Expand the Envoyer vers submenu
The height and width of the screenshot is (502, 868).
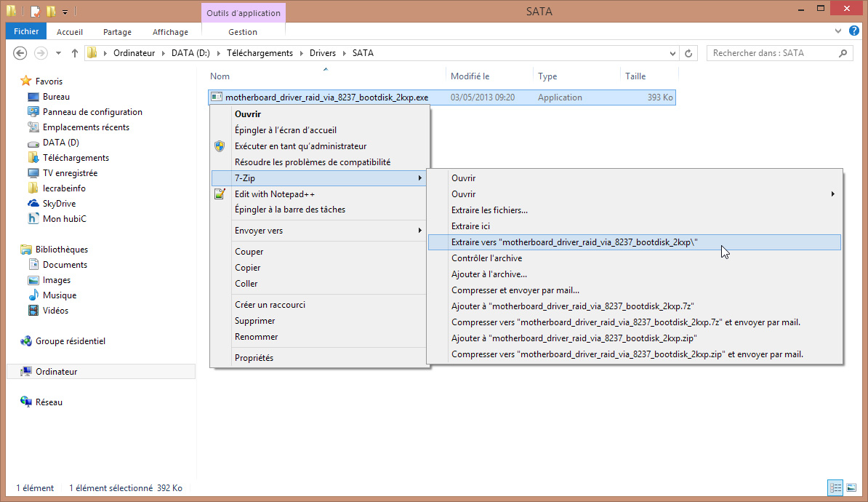(x=319, y=231)
